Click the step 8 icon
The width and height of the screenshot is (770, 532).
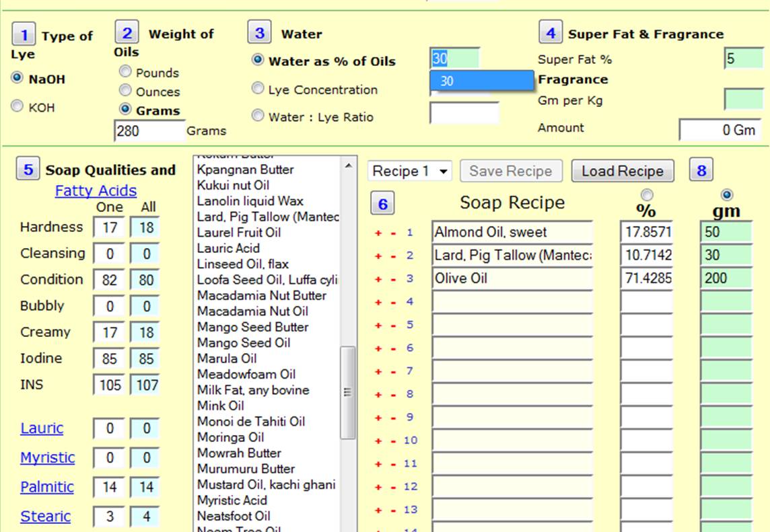pos(701,169)
